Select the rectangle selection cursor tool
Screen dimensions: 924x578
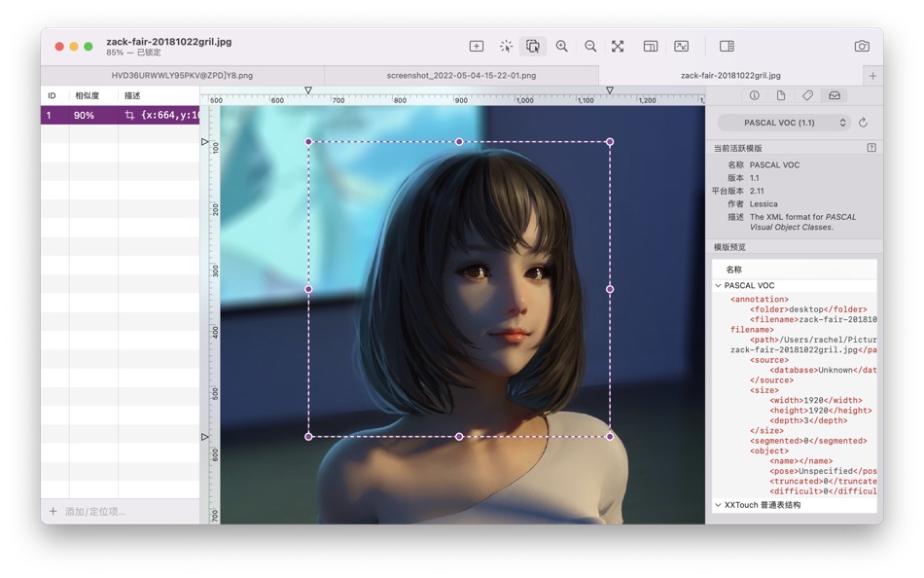(533, 46)
